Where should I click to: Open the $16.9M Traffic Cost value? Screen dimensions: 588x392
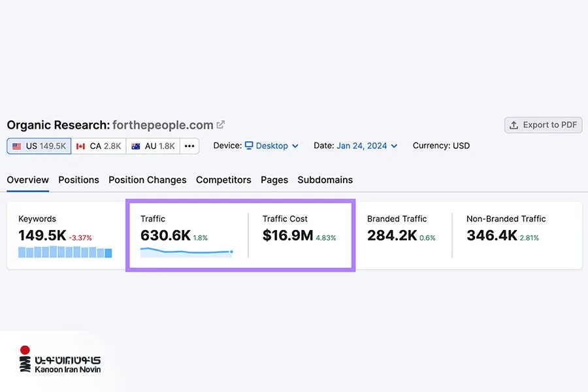point(287,236)
